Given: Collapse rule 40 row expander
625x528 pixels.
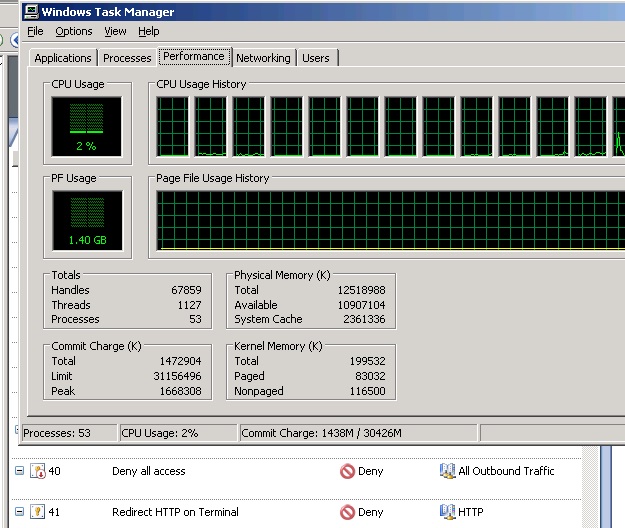Looking at the screenshot, I should click(x=19, y=471).
